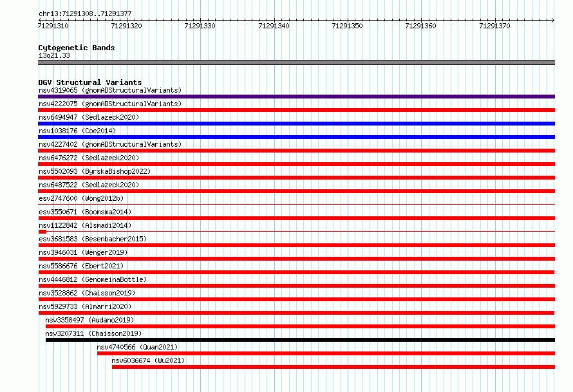Open nsv4446812 (GenomeinaBottle) variant
The width and height of the screenshot is (573, 392).
click(93, 279)
